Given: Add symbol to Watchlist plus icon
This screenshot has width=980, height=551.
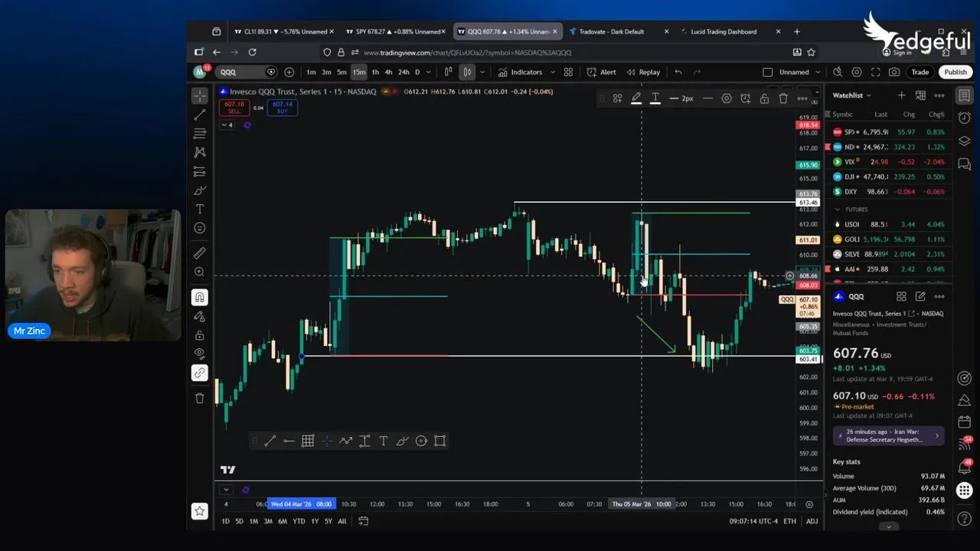Looking at the screenshot, I should coord(902,96).
